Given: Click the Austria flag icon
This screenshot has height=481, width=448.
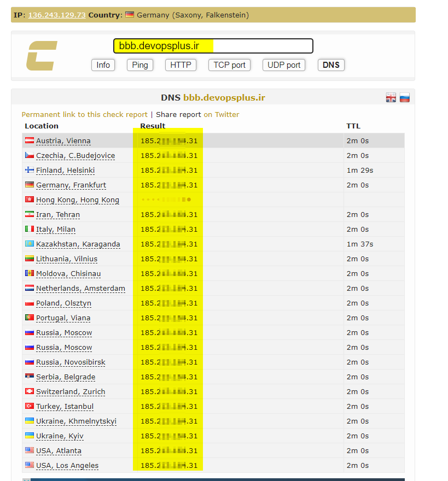Looking at the screenshot, I should tap(30, 141).
